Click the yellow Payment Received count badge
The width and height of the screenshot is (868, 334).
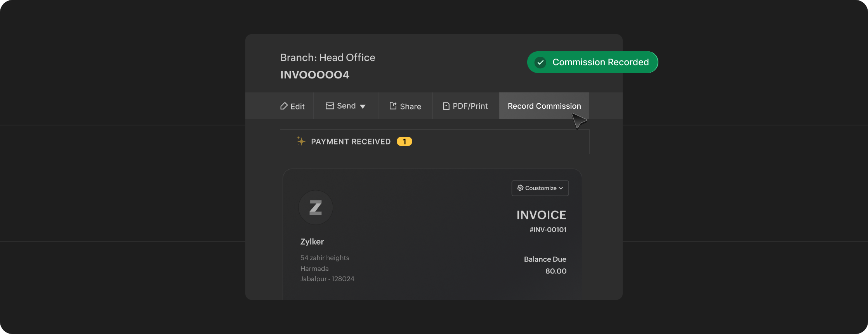tap(404, 142)
